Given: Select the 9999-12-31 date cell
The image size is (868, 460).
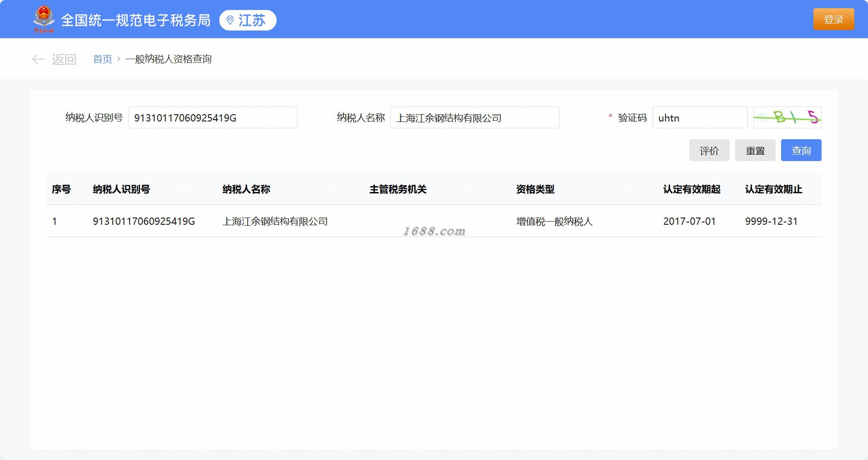Looking at the screenshot, I should point(772,222).
